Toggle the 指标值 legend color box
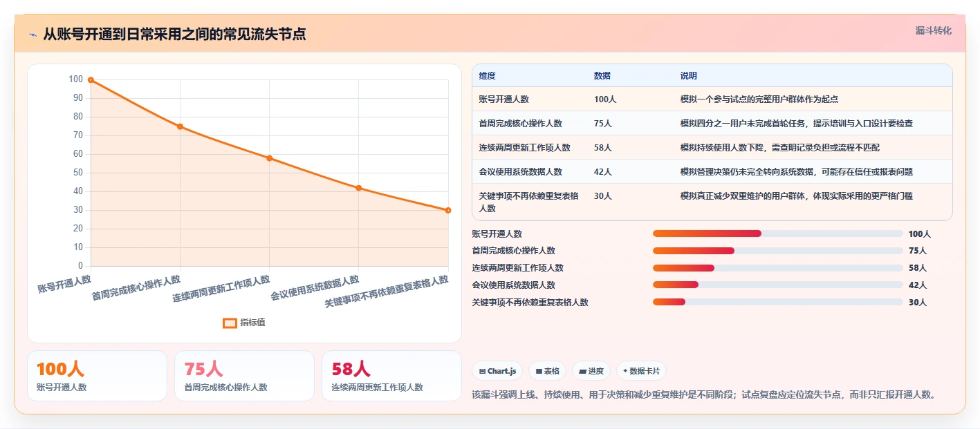The image size is (980, 429). click(230, 323)
